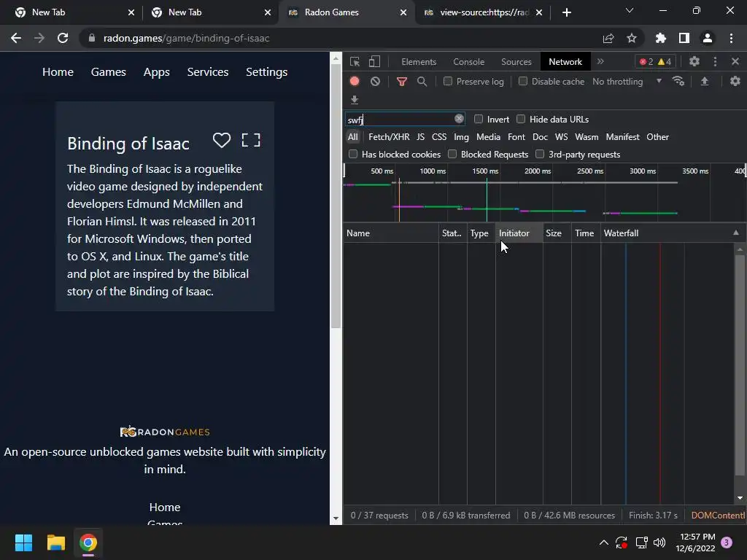Viewport: 747px width, 560px height.
Task: Click the page vertical scrollbar thumb
Action: (x=336, y=196)
